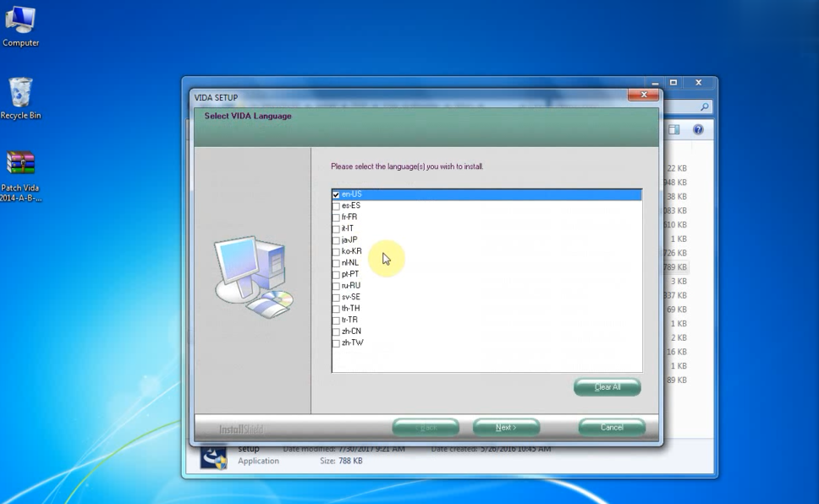Click the 789 KB file size row in Explorer
The height and width of the screenshot is (504, 819).
coord(675,267)
